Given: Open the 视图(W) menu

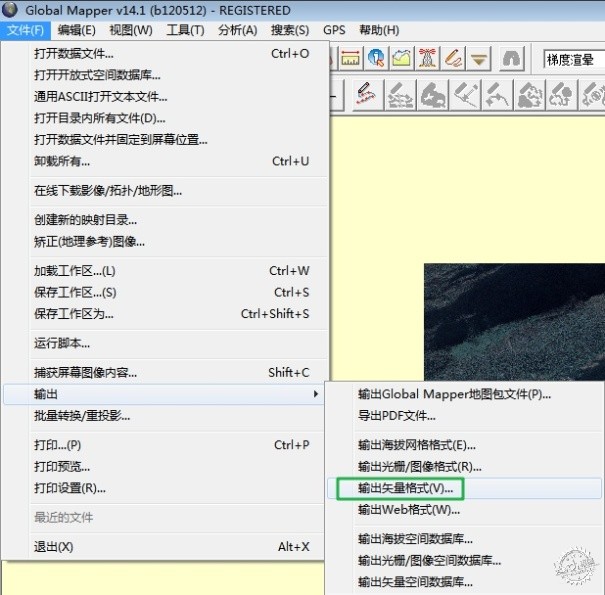Looking at the screenshot, I should click(x=131, y=30).
